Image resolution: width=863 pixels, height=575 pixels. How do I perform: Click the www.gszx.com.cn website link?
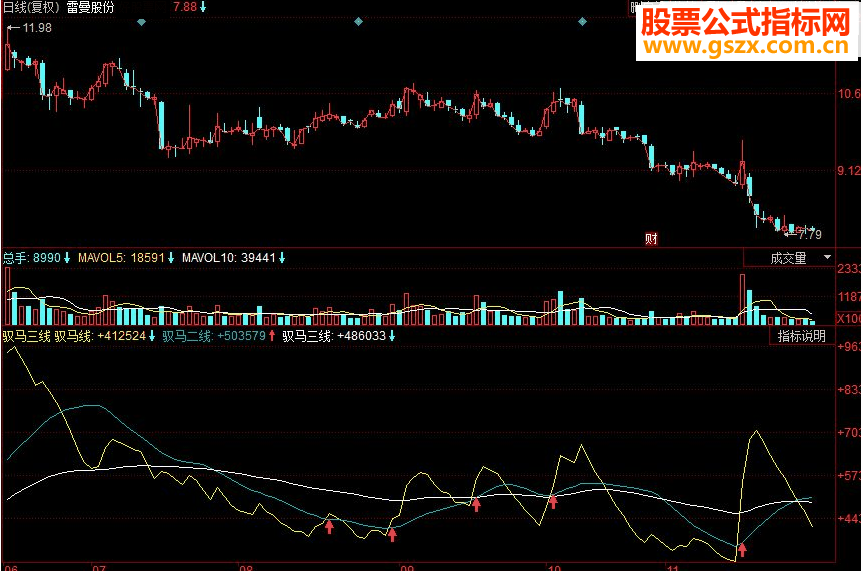point(746,47)
